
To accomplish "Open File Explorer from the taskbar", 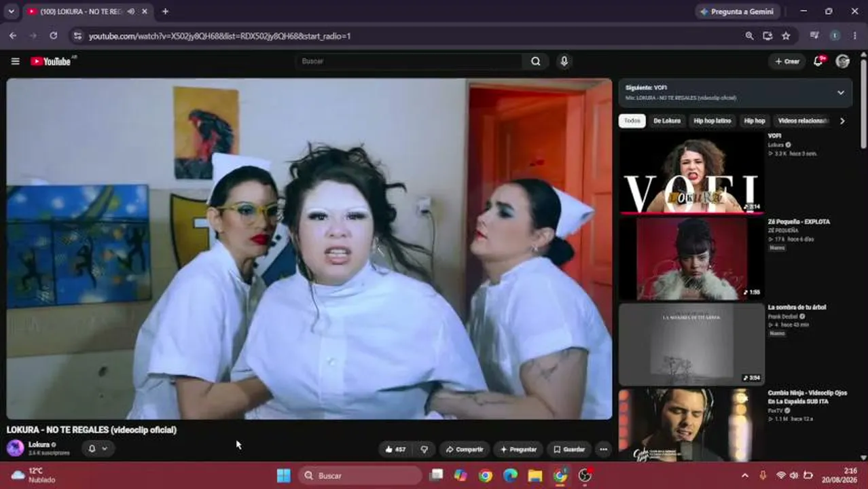I will [535, 475].
